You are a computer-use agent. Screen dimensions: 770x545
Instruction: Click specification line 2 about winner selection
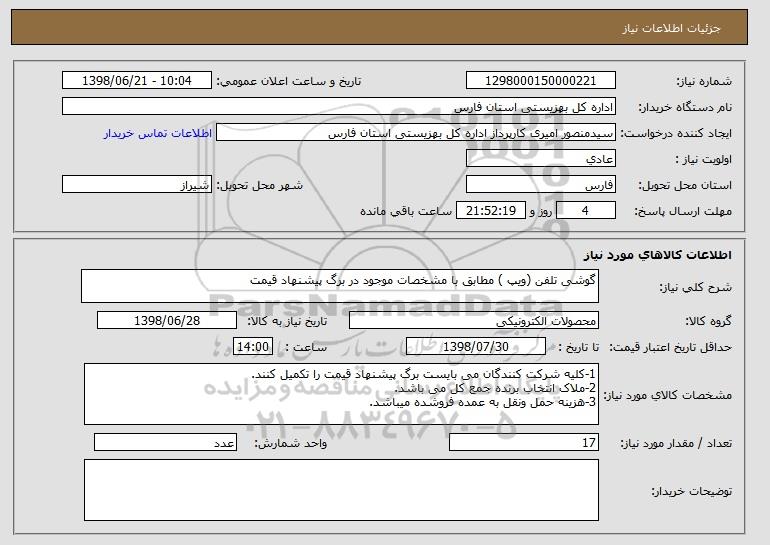495,388
